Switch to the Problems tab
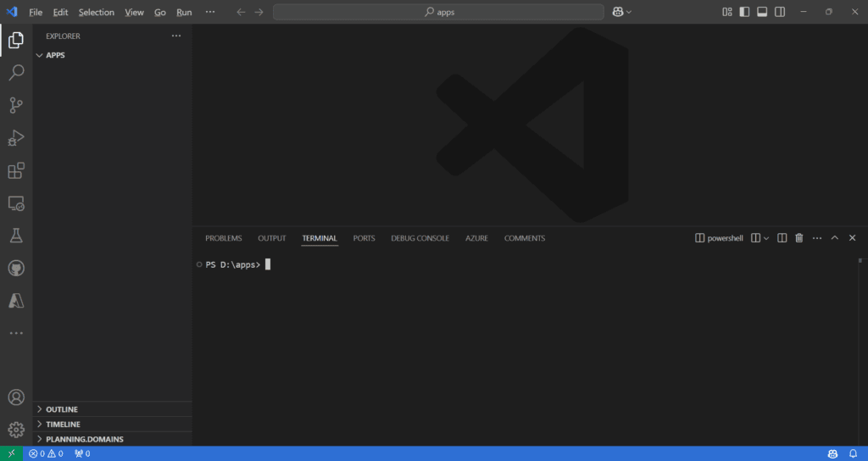Image resolution: width=868 pixels, height=461 pixels. point(224,238)
